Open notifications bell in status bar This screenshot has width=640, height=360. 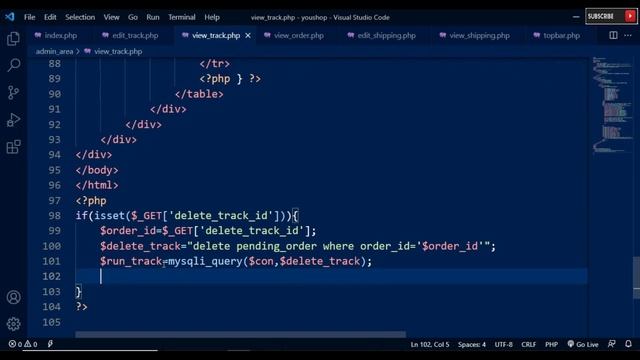click(x=628, y=344)
